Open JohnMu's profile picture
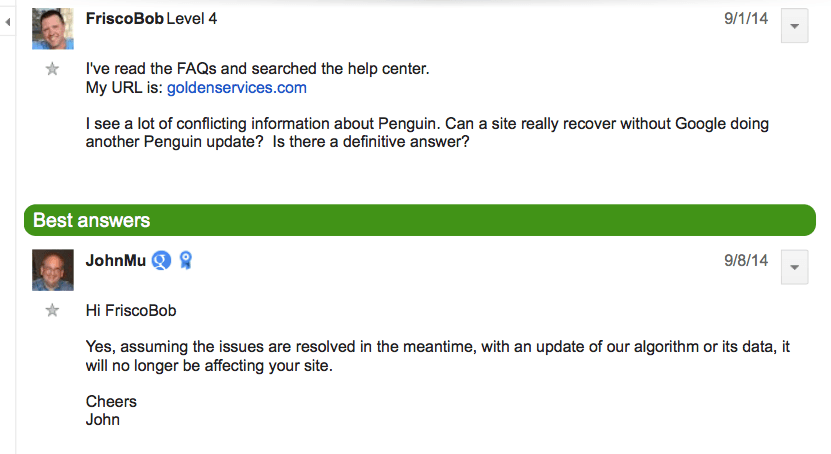 53,270
